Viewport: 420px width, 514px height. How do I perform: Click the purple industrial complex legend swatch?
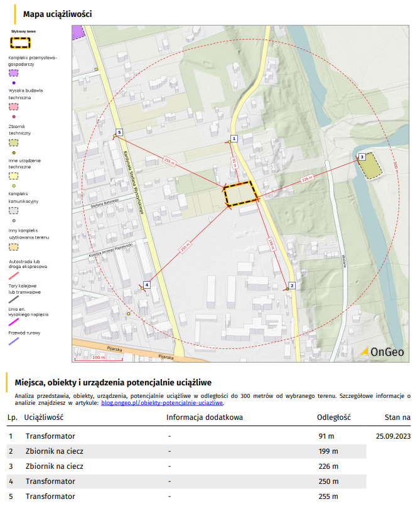13,73
